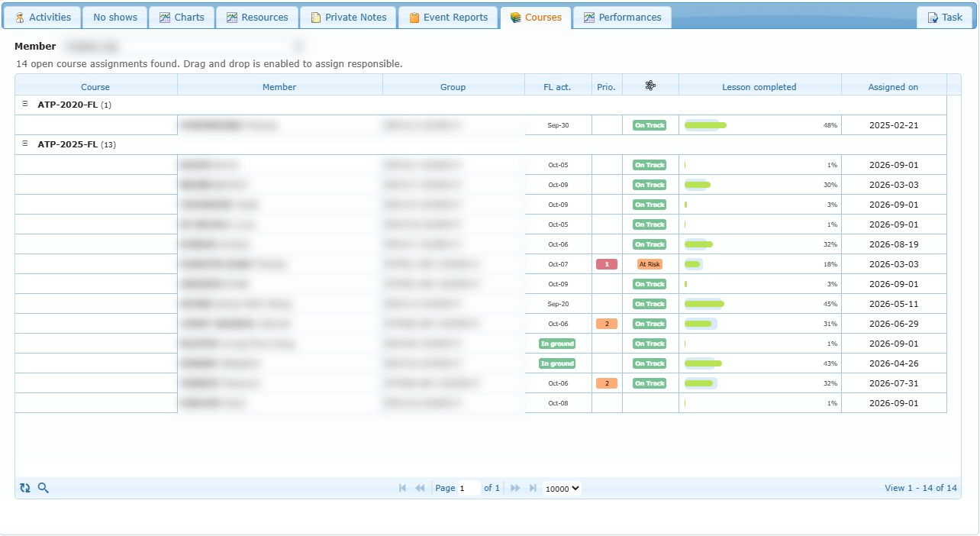Click the 18% lesson progress bar
This screenshot has height=536, width=980.
click(x=693, y=264)
